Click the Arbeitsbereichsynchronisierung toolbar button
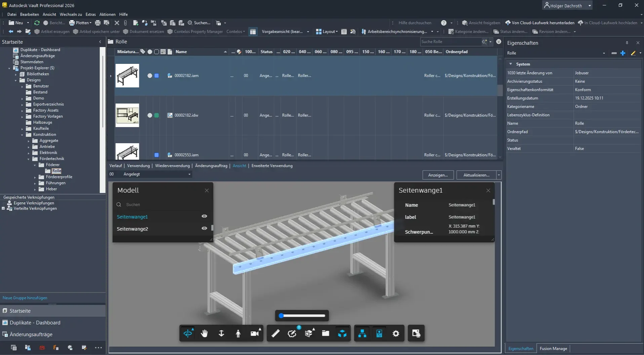This screenshot has height=355, width=644. pos(394,32)
